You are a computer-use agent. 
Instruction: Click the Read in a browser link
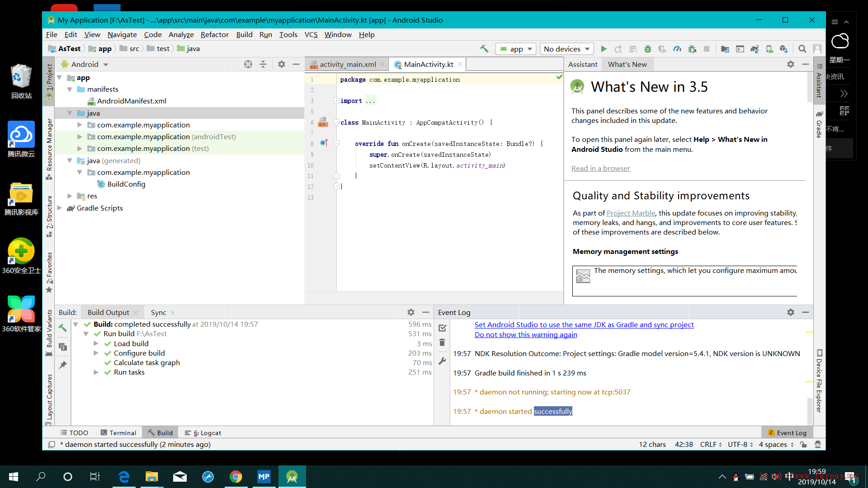tap(600, 168)
